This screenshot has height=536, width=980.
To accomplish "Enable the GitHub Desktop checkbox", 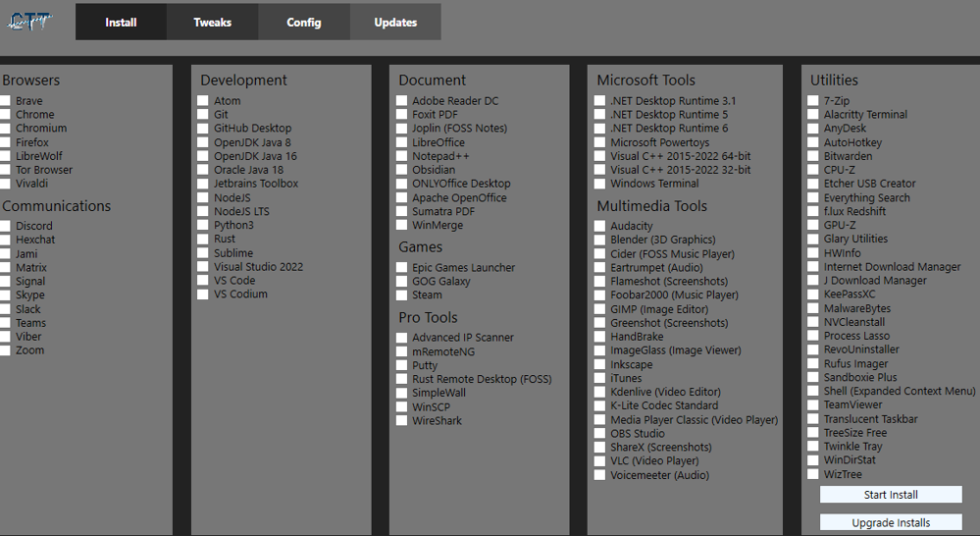I will (203, 129).
